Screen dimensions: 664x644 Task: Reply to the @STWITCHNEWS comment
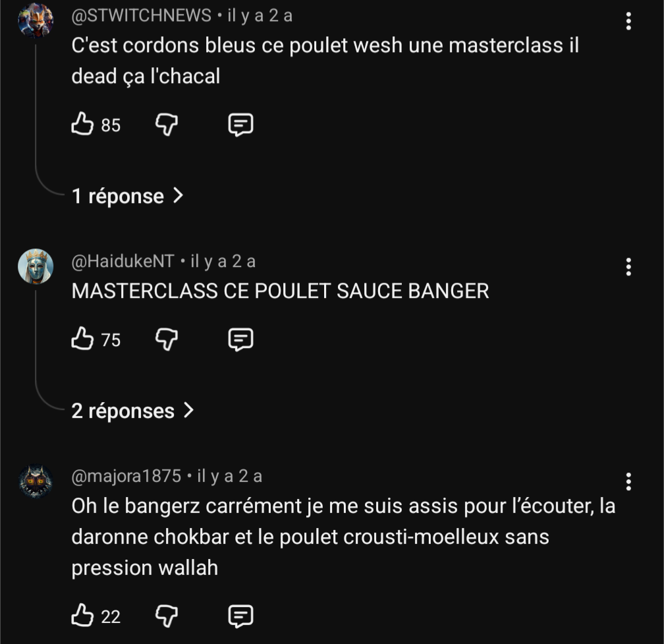[x=240, y=124]
